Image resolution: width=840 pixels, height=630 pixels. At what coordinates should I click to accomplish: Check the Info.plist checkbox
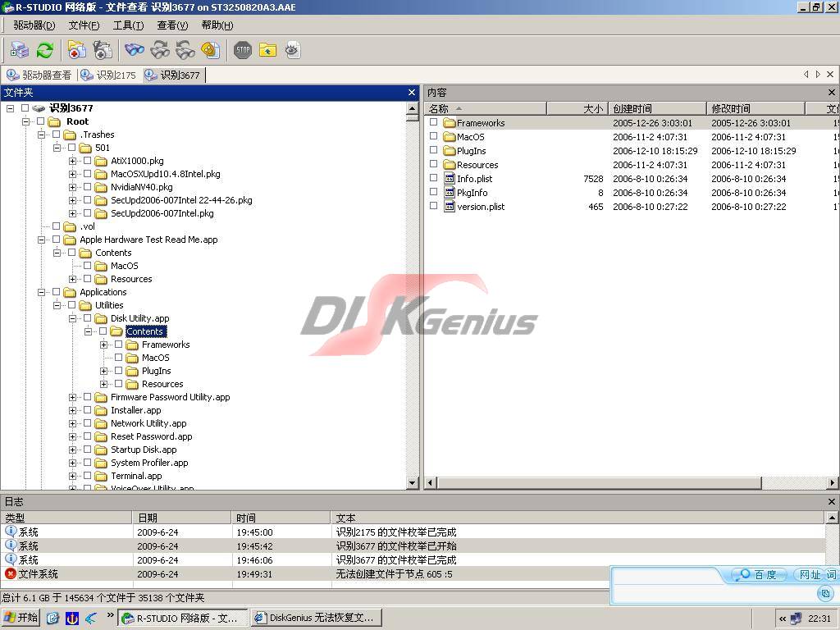tap(433, 178)
